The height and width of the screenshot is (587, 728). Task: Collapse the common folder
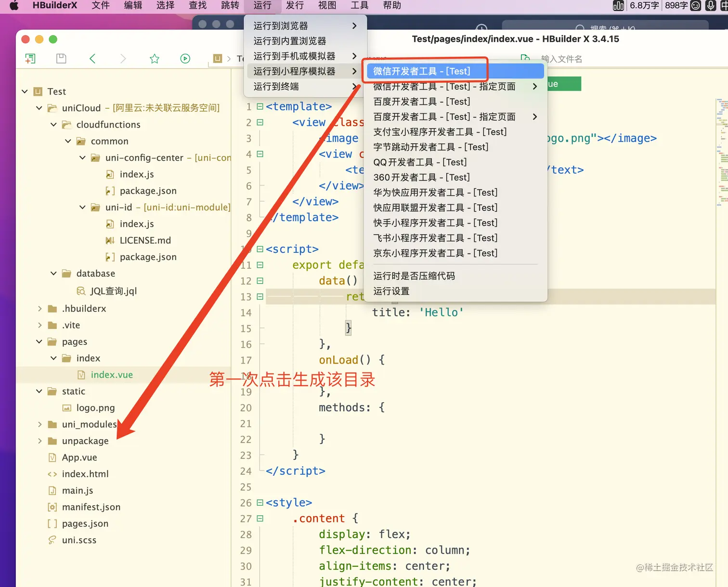coord(68,141)
